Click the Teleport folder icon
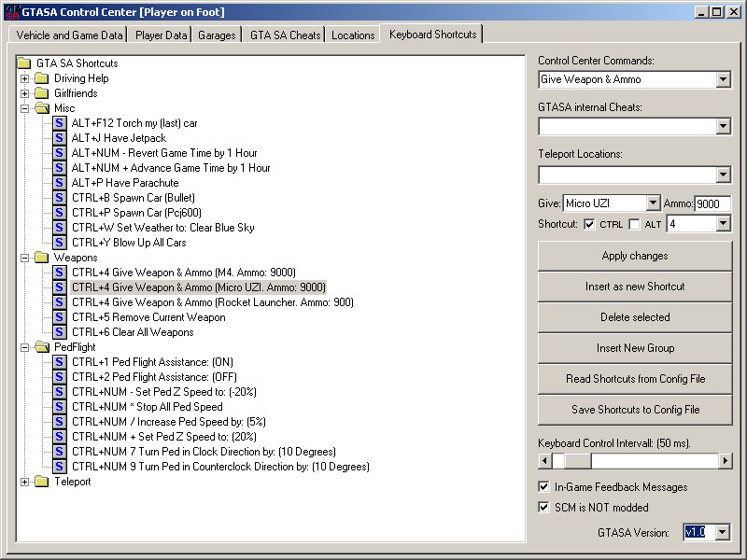The image size is (747, 560). coord(40,481)
